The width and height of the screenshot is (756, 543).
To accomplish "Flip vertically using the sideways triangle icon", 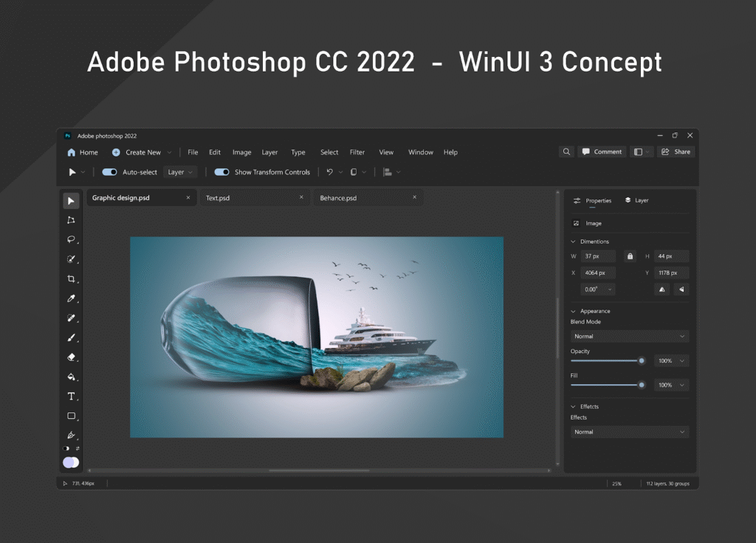I will coord(681,290).
